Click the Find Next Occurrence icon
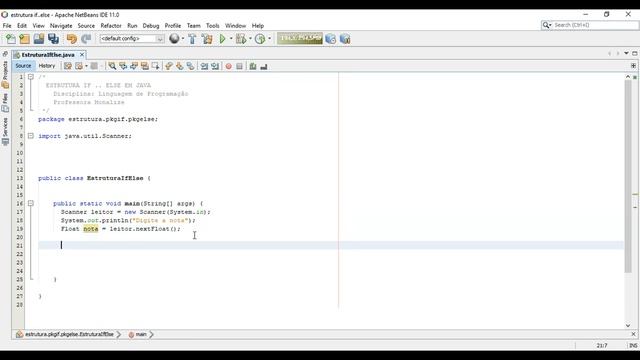 134,66
